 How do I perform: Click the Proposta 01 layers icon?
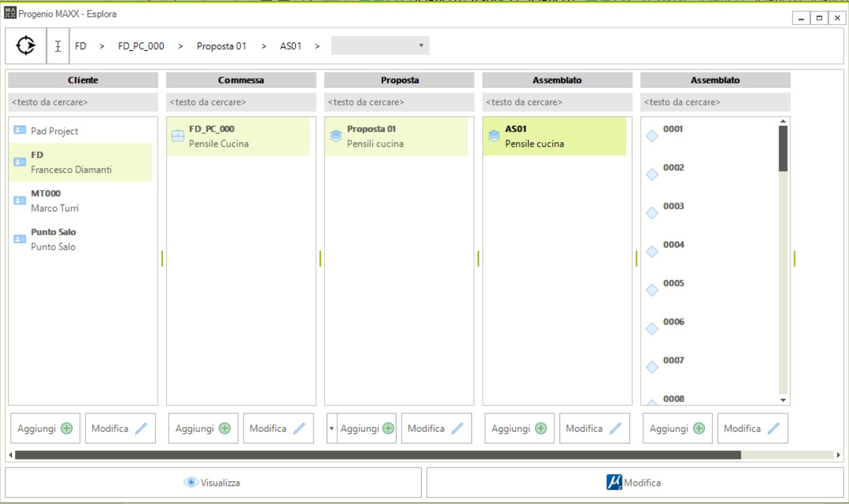(336, 135)
